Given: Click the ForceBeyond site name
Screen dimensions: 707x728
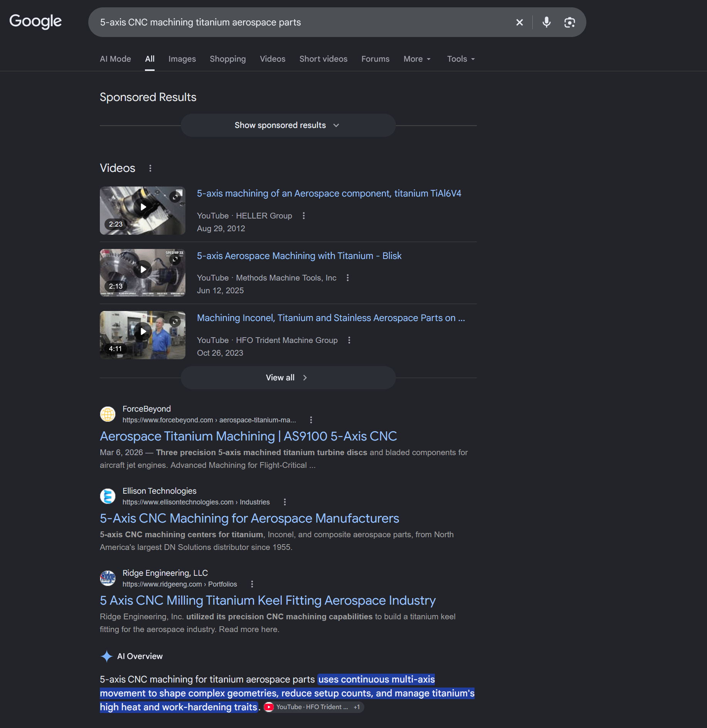Looking at the screenshot, I should tap(146, 409).
